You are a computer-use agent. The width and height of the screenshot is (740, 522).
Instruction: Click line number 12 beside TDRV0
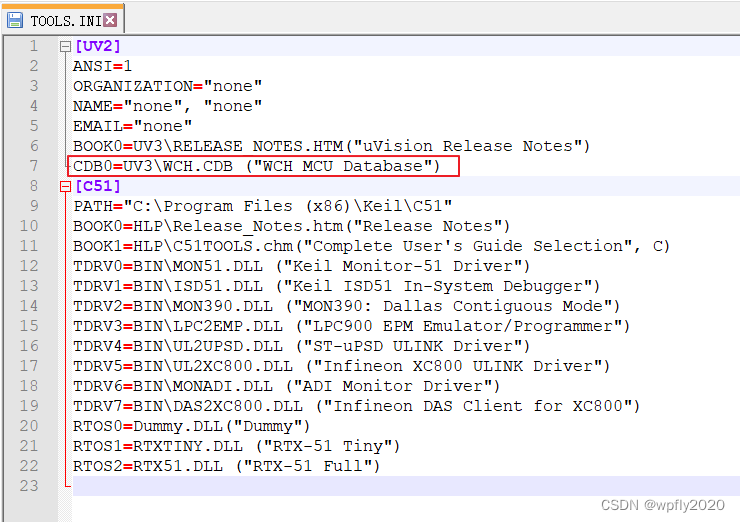point(29,266)
